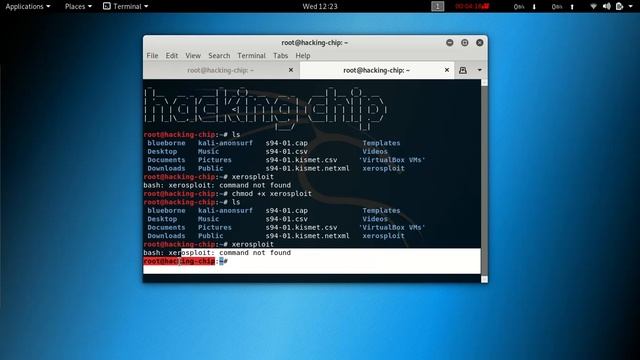Click second 'Pictures' directory name

coord(215,227)
